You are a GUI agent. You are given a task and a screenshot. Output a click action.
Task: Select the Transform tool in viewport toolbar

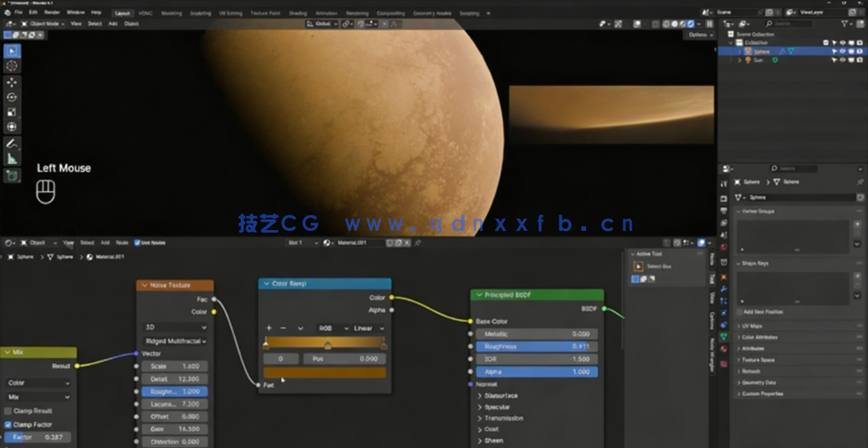click(x=11, y=128)
